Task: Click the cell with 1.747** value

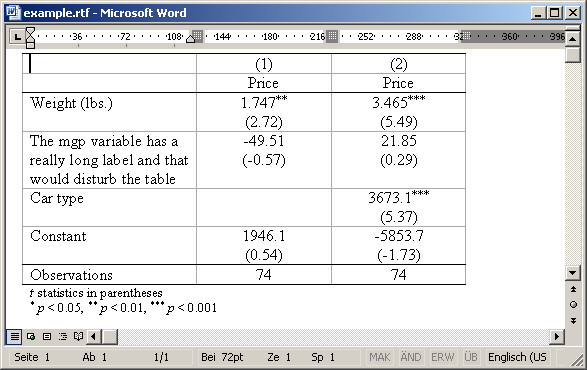Action: pyautogui.click(x=264, y=112)
